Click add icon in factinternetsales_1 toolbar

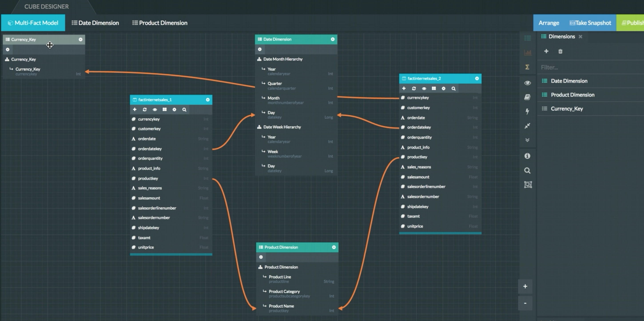coord(135,110)
